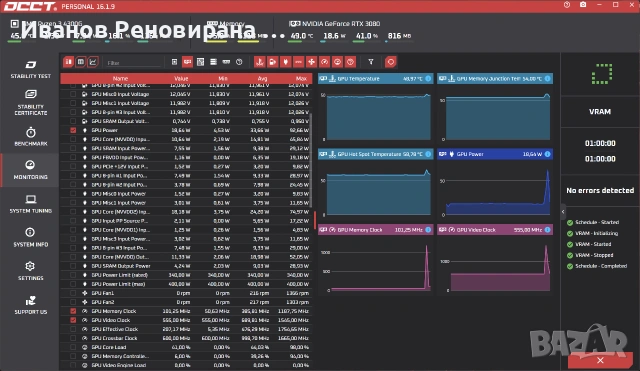Check the GPU Power Limit (max) checkbox
Image resolution: width=640 pixels, height=371 pixels.
pyautogui.click(x=73, y=284)
